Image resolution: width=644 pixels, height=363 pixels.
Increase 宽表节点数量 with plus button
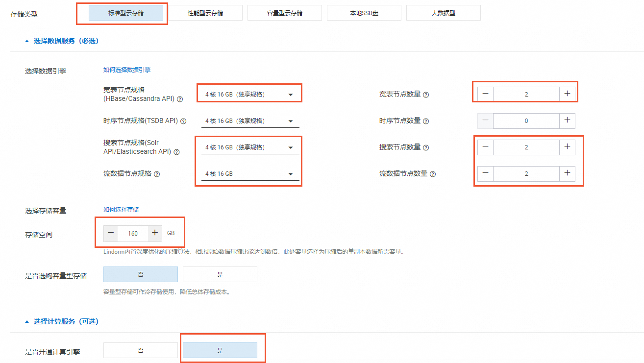click(567, 94)
